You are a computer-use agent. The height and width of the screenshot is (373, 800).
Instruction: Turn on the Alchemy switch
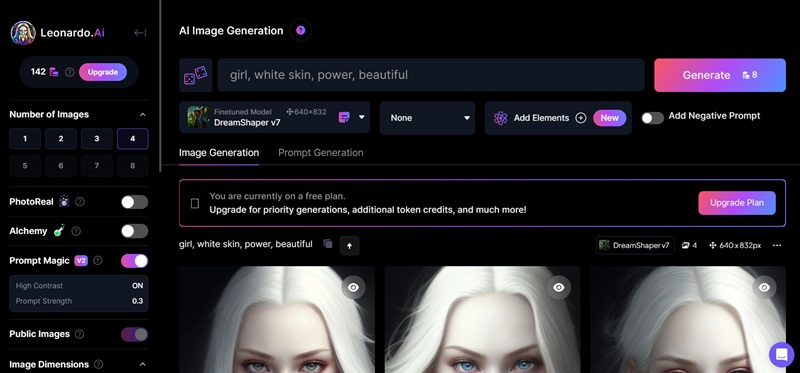pyautogui.click(x=135, y=231)
